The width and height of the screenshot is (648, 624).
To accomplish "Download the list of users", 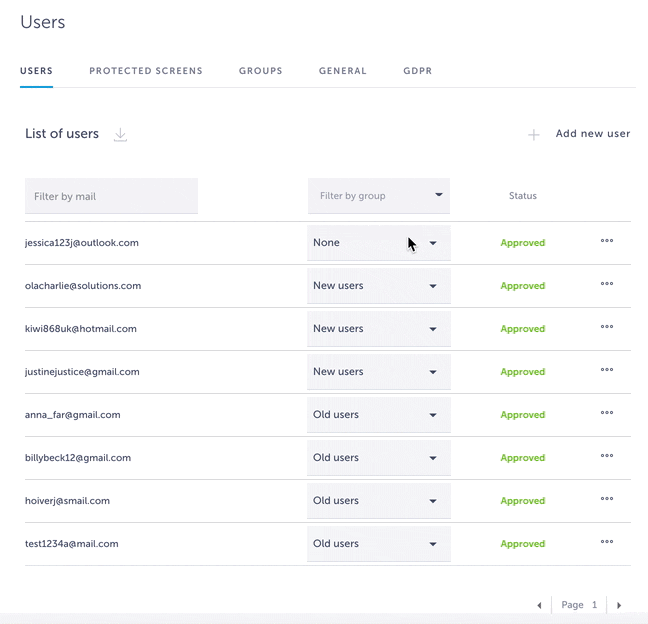I will pyautogui.click(x=120, y=134).
